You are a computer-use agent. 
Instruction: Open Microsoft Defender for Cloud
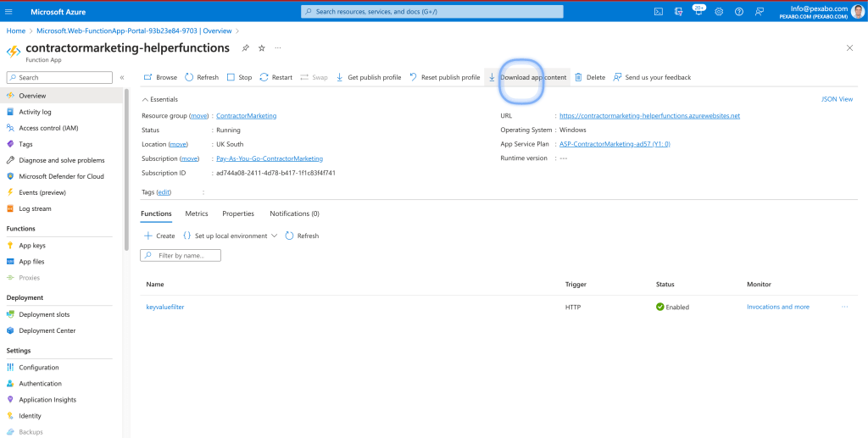coord(62,176)
